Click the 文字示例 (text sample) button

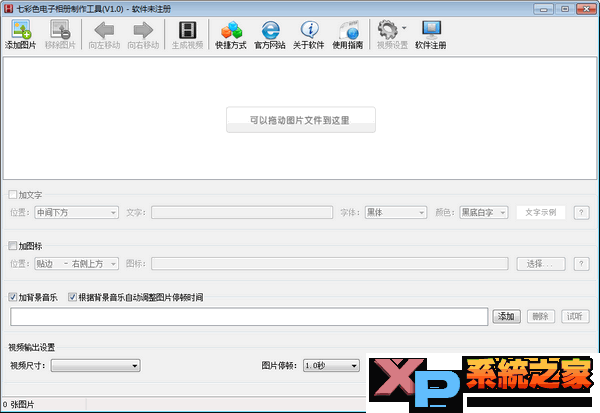click(541, 212)
